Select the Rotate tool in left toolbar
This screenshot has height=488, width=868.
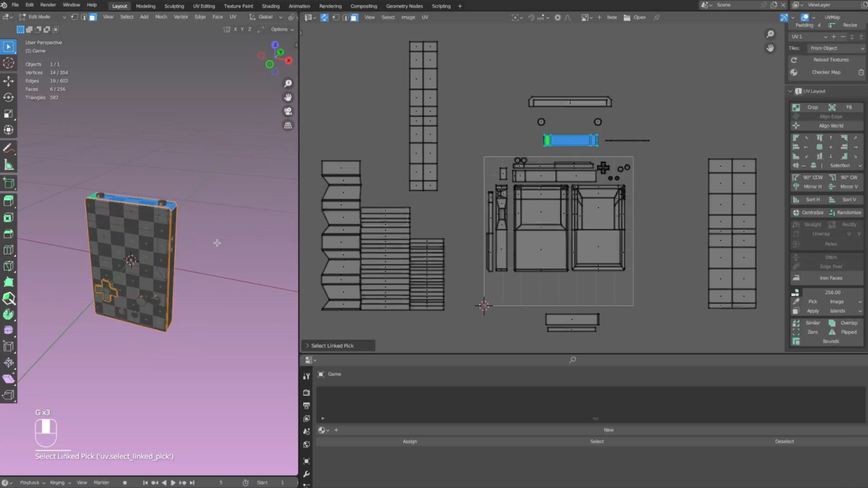(x=8, y=97)
